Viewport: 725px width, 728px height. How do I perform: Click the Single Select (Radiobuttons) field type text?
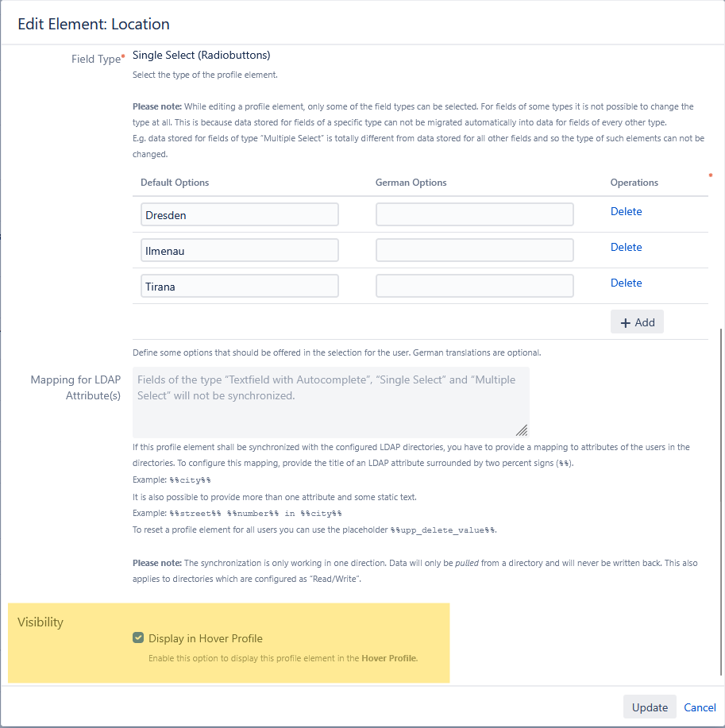pyautogui.click(x=202, y=56)
